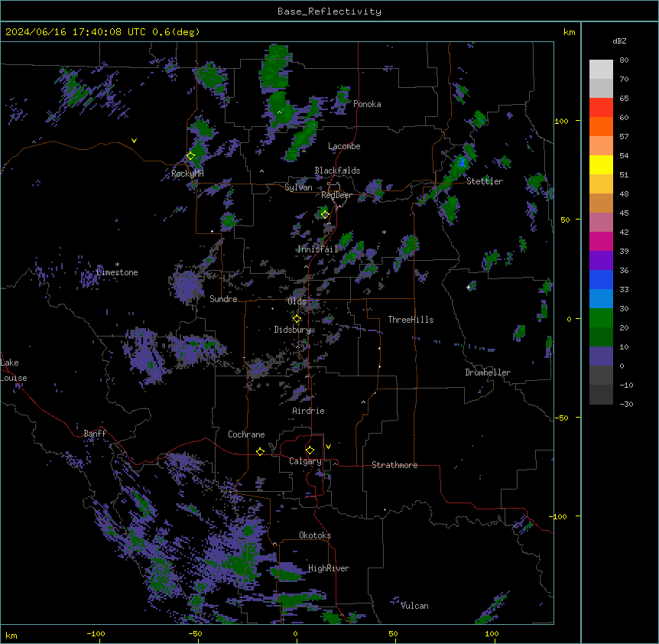
Task: Click the Stettler town label
Action: (x=485, y=181)
